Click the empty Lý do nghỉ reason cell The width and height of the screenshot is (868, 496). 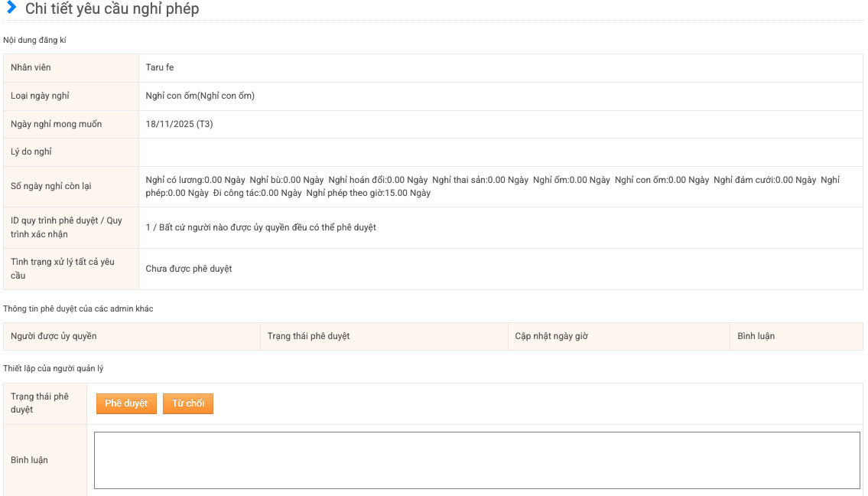(500, 152)
